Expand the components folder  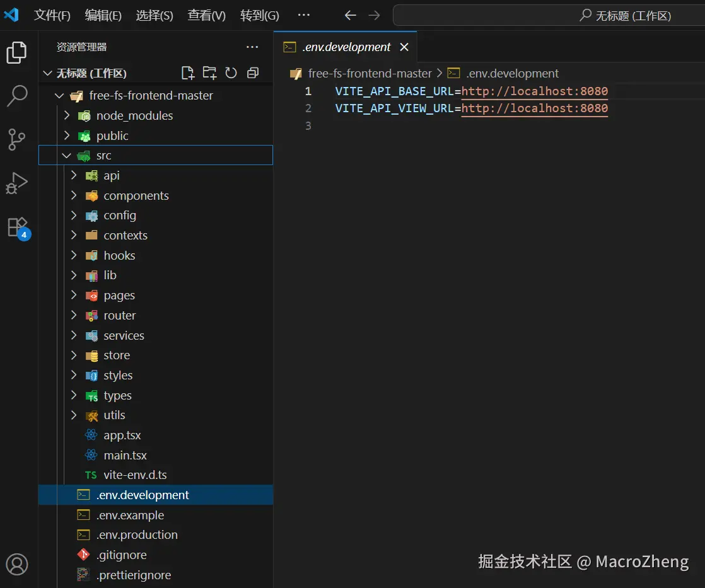136,196
